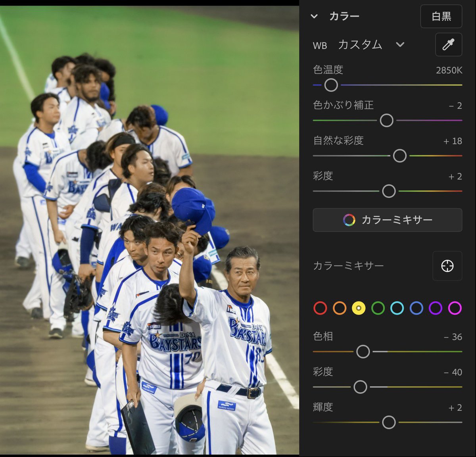Select the blue color swatch
This screenshot has height=457, width=476.
[416, 308]
